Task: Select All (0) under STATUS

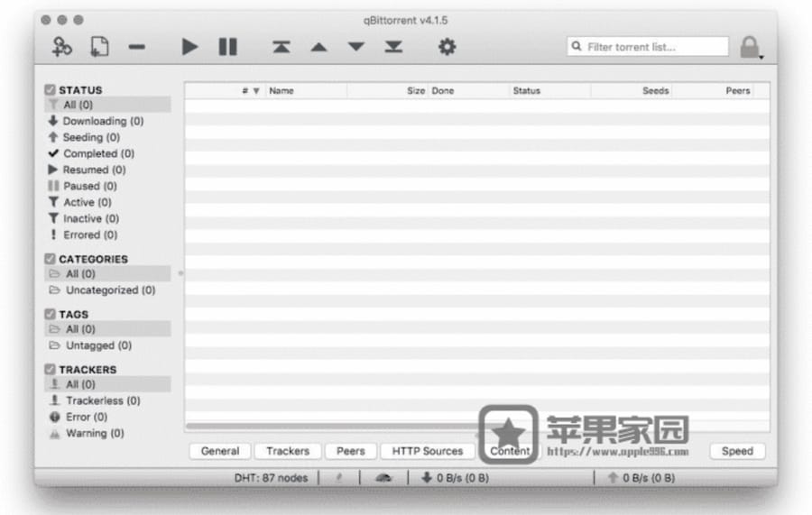Action: [107, 105]
